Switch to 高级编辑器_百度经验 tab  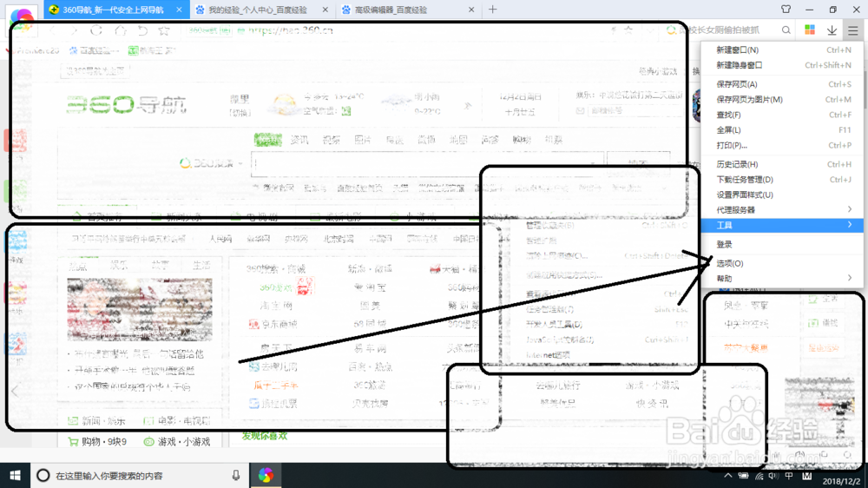click(409, 10)
